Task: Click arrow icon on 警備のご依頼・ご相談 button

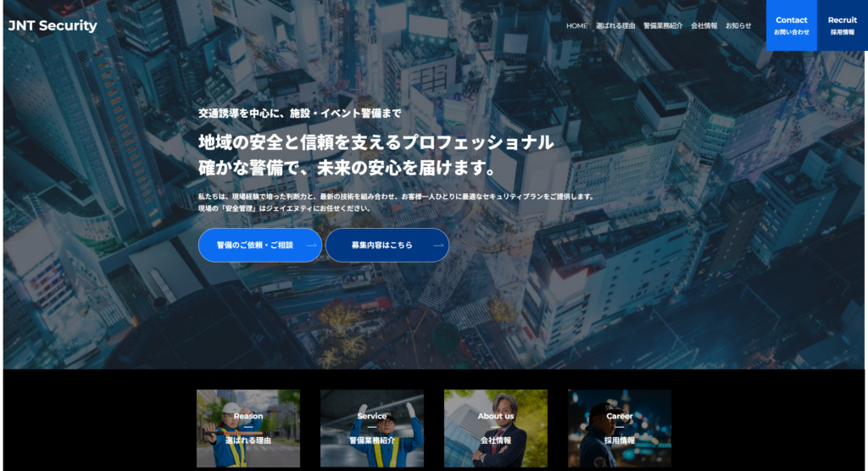Action: (x=312, y=245)
